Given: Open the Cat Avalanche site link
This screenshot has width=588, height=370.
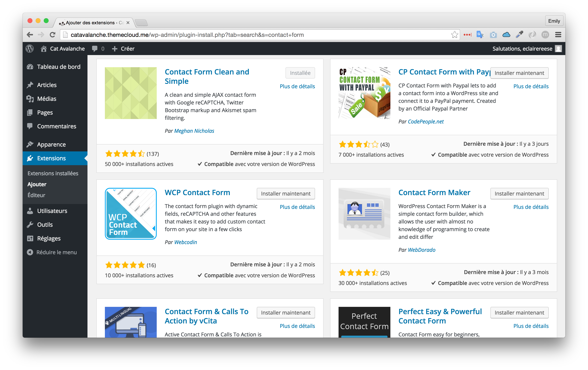Looking at the screenshot, I should [67, 49].
